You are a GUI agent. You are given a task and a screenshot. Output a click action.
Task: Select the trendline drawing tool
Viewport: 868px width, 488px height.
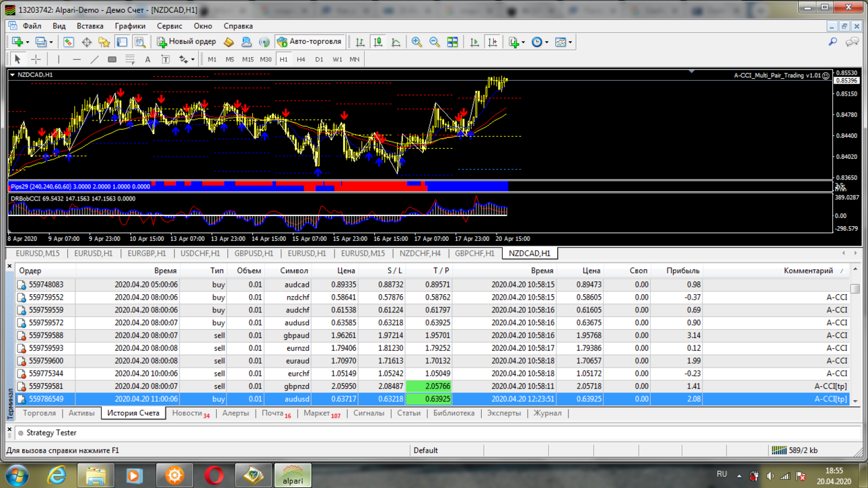pos(94,59)
